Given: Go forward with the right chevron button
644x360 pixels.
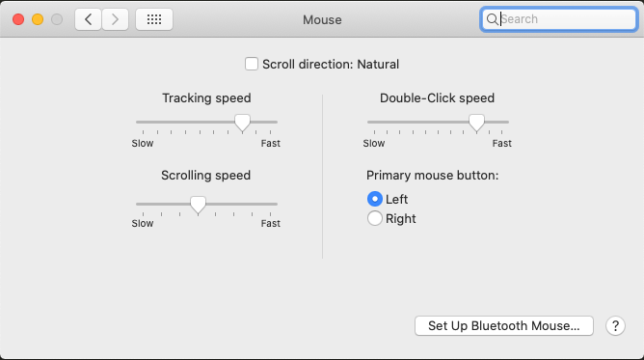Looking at the screenshot, I should pyautogui.click(x=115, y=19).
